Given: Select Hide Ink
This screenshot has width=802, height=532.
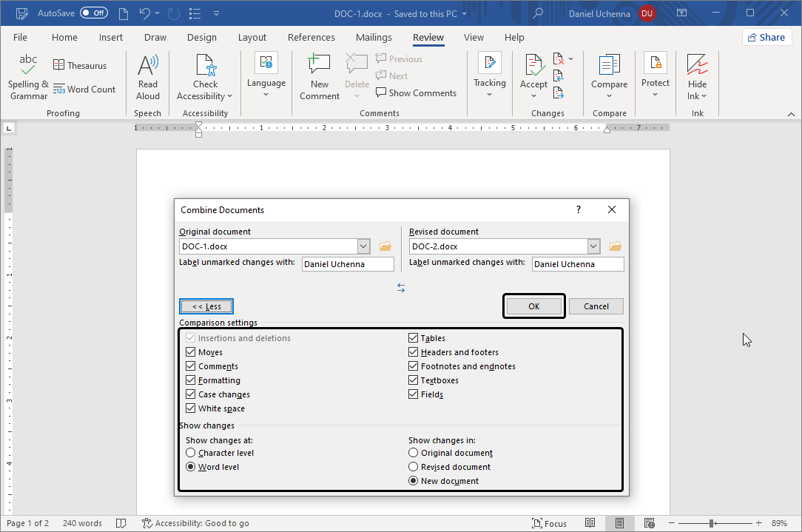Looking at the screenshot, I should [x=697, y=74].
